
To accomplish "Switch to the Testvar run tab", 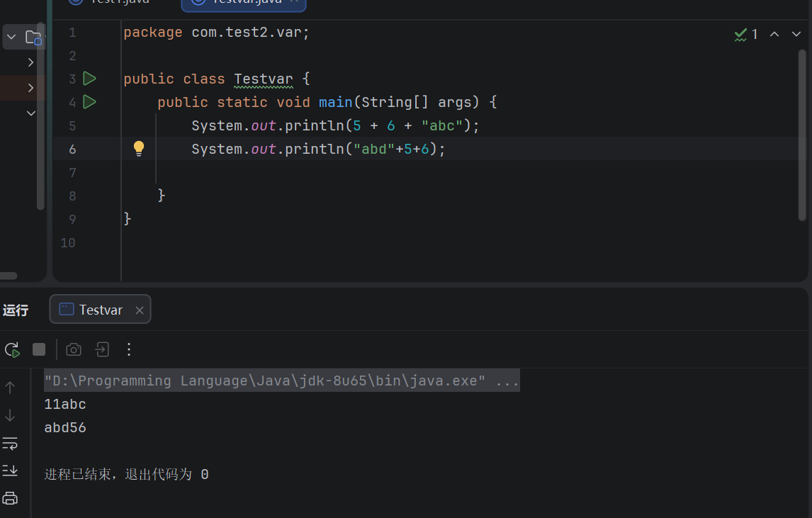I will [x=101, y=310].
